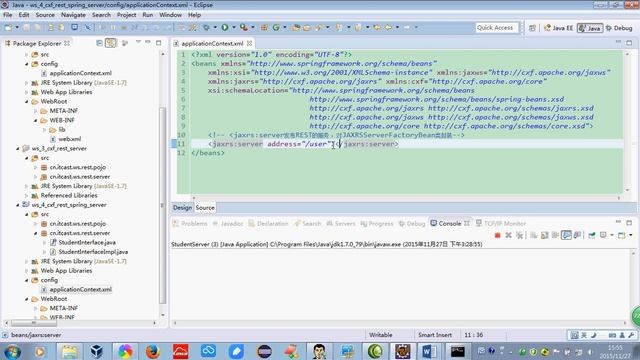Image resolution: width=640 pixels, height=360 pixels.
Task: Toggle show console on standard output change, the highlighted icon
Action: [566, 235]
